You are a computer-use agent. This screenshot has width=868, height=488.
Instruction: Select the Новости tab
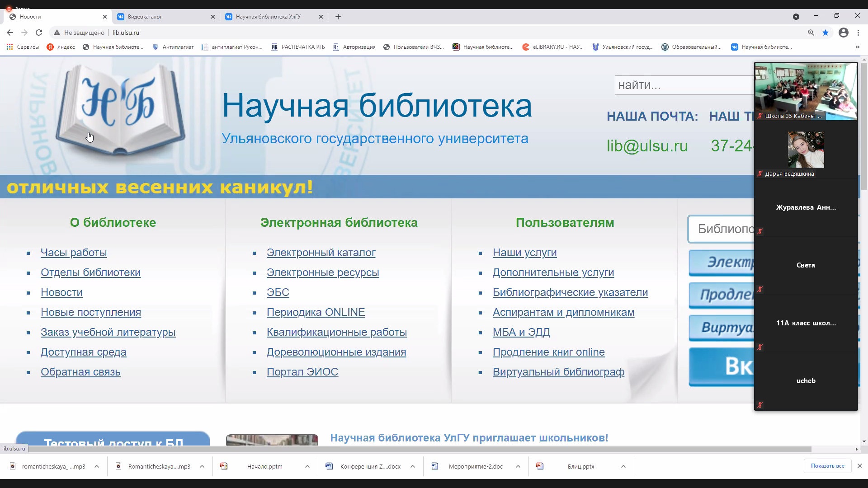[57, 17]
